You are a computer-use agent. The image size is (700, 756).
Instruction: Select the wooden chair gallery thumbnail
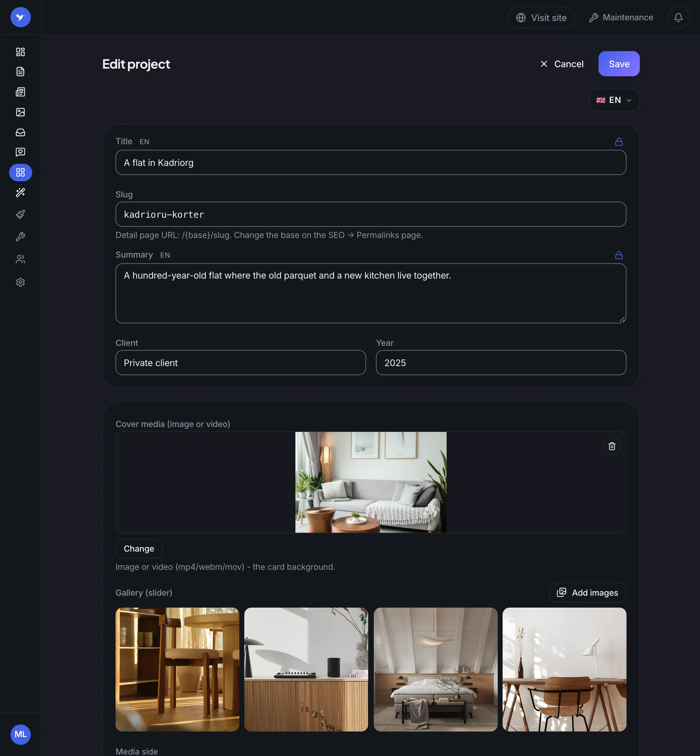coord(177,670)
